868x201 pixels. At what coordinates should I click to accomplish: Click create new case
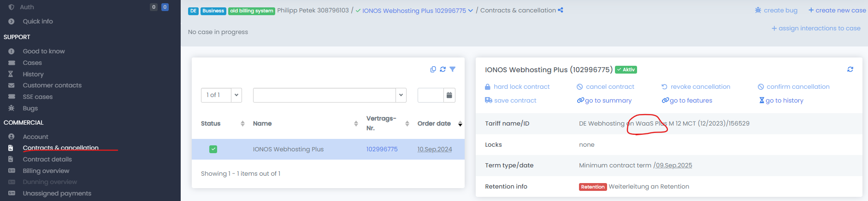837,10
